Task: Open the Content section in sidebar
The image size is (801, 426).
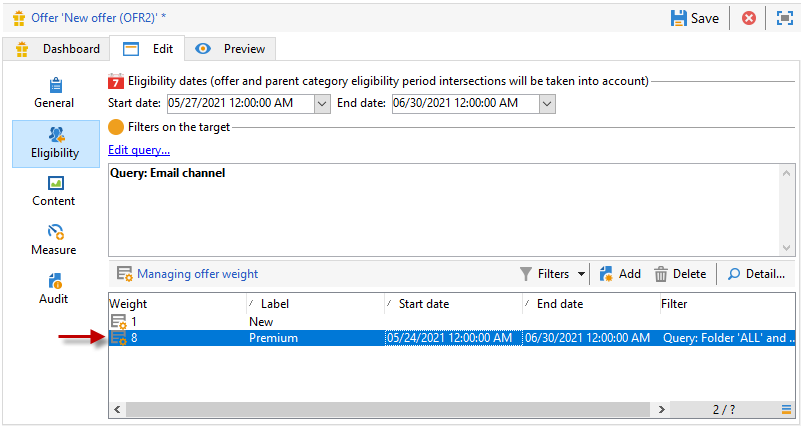Action: 54,190
